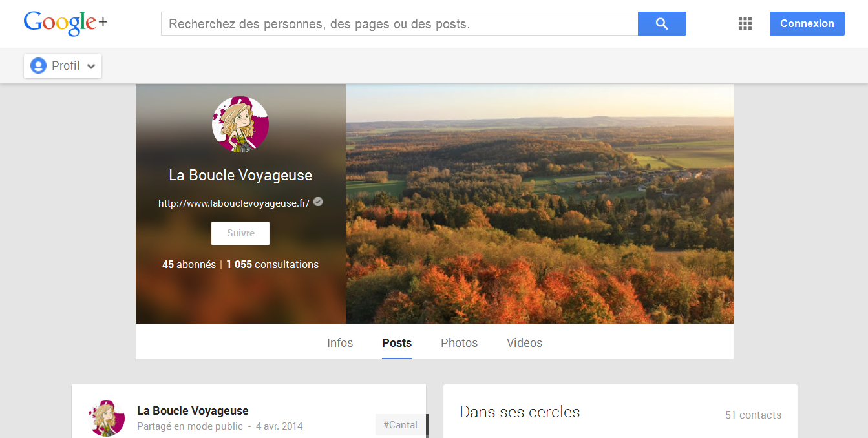
Task: Open the Google apps grid
Action: point(745,24)
